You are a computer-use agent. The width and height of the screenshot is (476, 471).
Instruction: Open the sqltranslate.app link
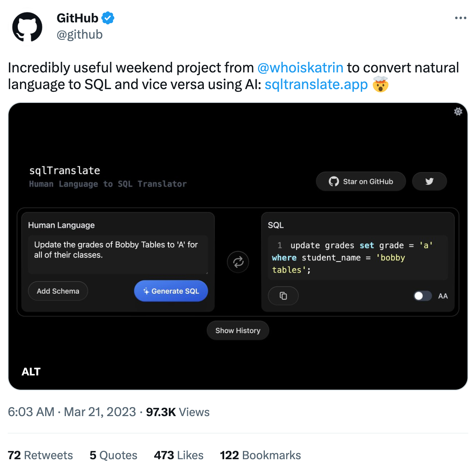point(316,84)
